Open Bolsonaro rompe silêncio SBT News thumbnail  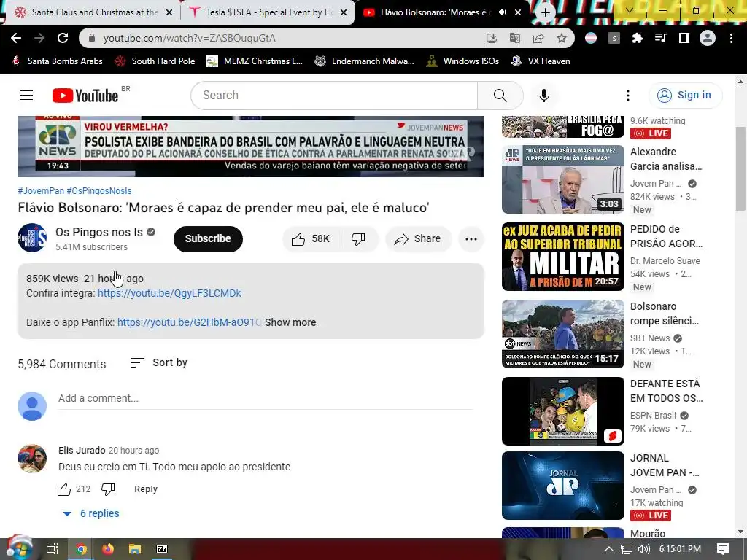(x=563, y=334)
